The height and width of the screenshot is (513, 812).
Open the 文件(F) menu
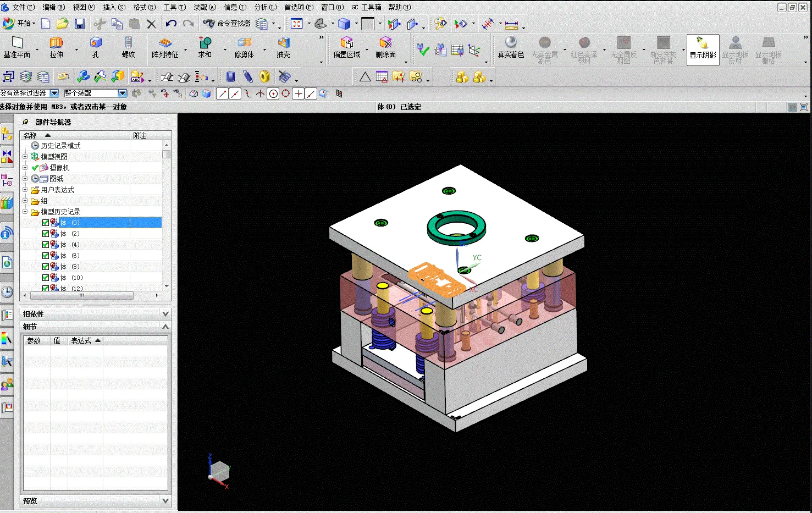coord(23,7)
